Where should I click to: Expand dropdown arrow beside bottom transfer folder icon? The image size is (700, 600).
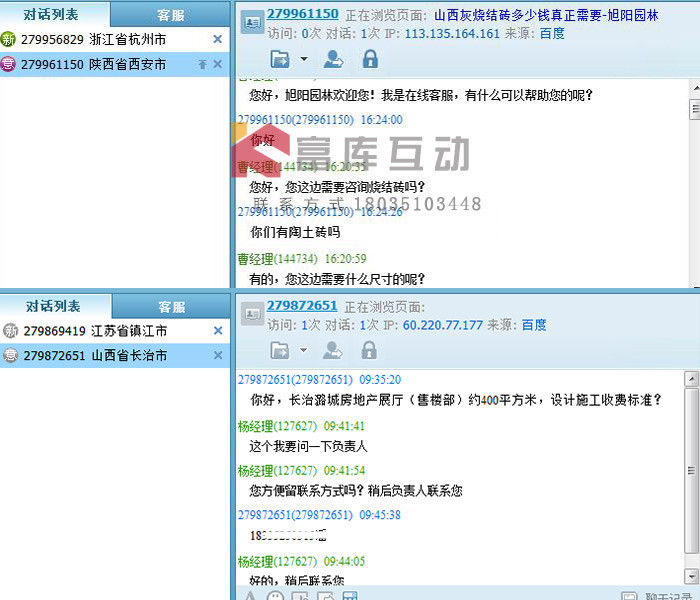[x=304, y=350]
